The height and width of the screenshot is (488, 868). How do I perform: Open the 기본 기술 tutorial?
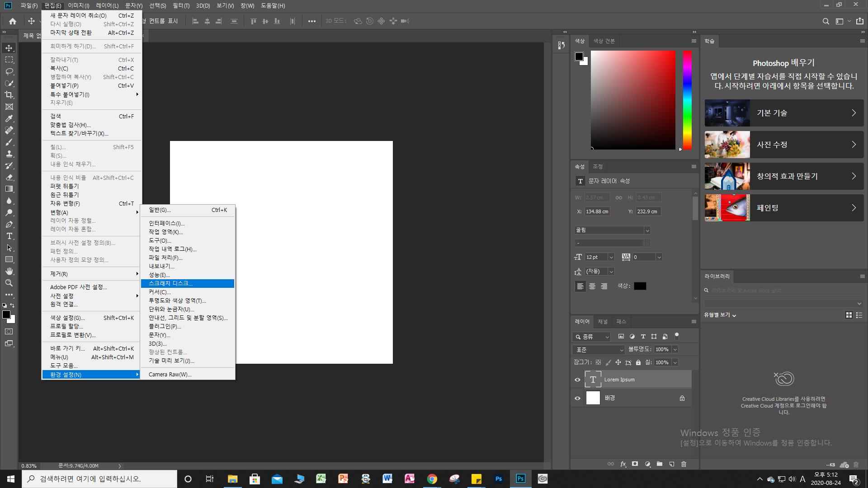tap(783, 113)
